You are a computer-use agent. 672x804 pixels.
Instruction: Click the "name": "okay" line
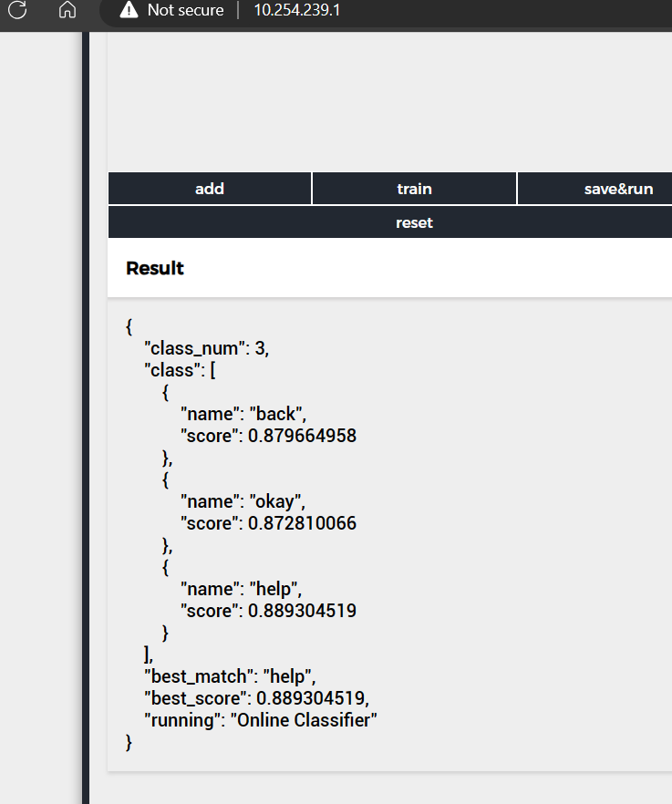[x=243, y=501]
